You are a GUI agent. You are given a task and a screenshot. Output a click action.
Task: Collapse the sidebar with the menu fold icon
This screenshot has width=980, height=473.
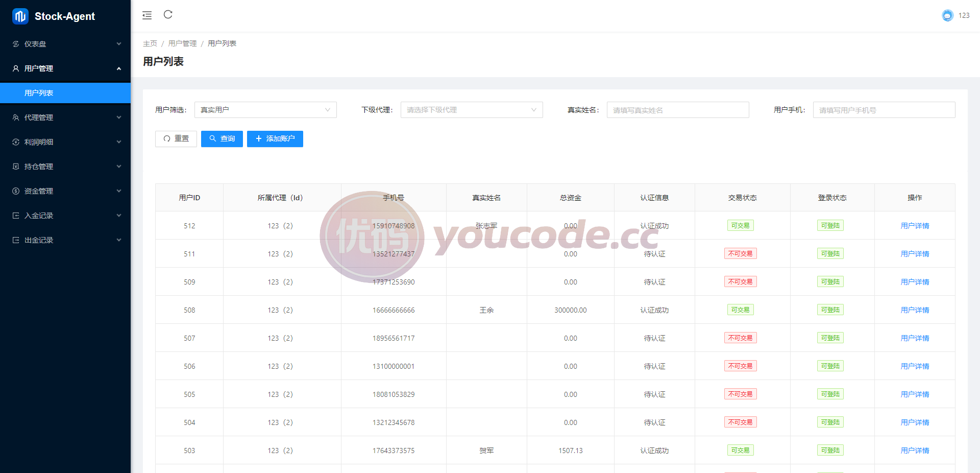pos(147,15)
